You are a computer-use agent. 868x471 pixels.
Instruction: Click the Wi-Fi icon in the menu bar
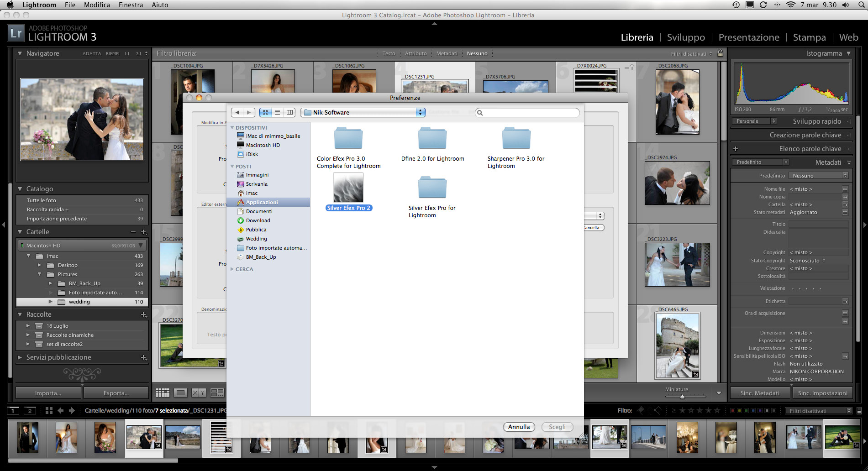tap(790, 5)
